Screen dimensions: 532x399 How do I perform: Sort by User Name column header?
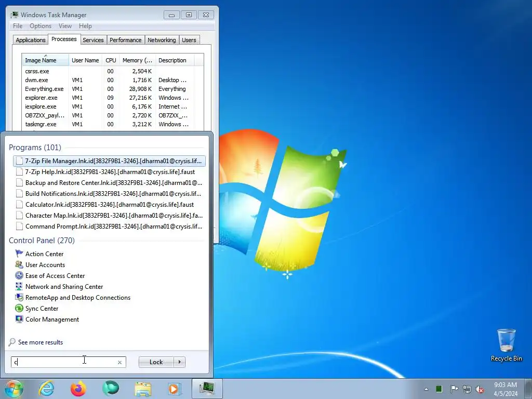pos(86,60)
